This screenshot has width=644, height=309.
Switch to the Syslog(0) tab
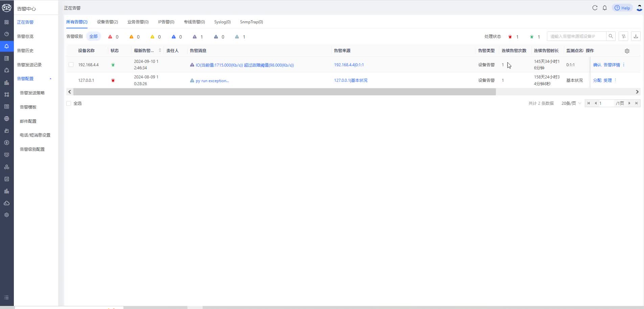222,22
